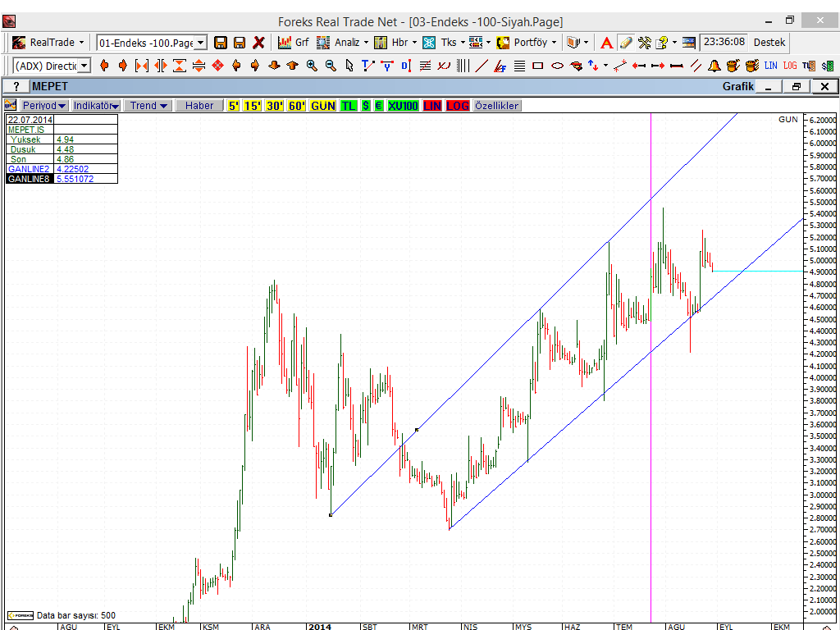Select the mouse pointer cursor tool
Viewport: 840px width, 630px height.
click(349, 66)
